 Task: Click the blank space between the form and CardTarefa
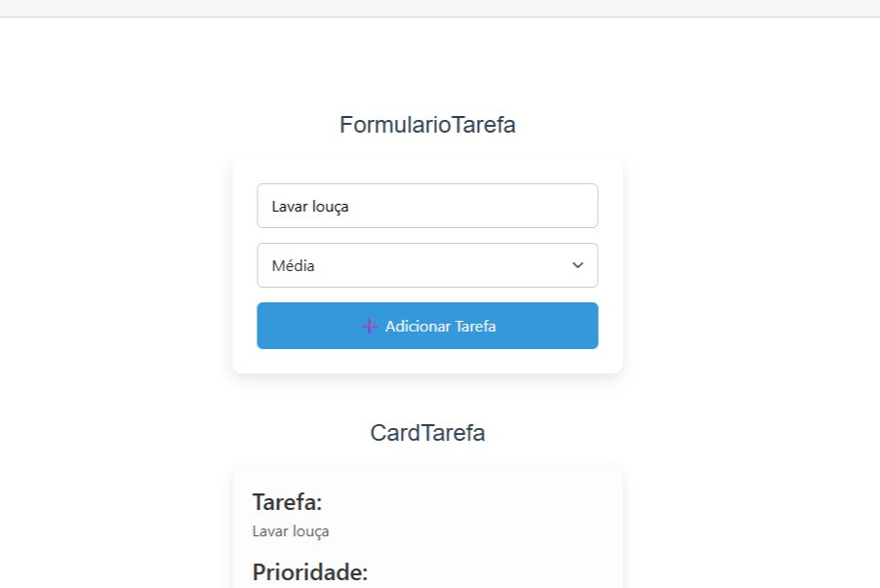coord(427,397)
